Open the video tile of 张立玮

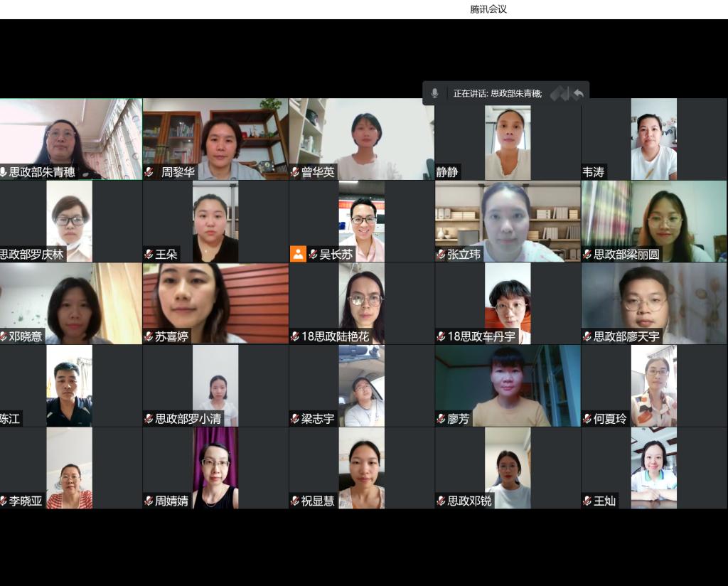(x=508, y=221)
